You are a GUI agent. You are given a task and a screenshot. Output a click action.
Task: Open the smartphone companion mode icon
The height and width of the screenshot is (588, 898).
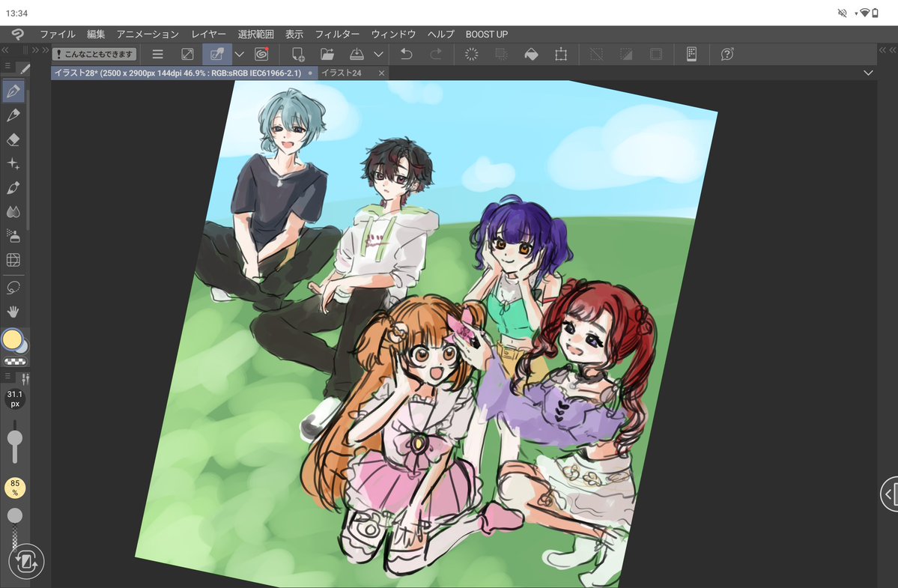pos(691,55)
